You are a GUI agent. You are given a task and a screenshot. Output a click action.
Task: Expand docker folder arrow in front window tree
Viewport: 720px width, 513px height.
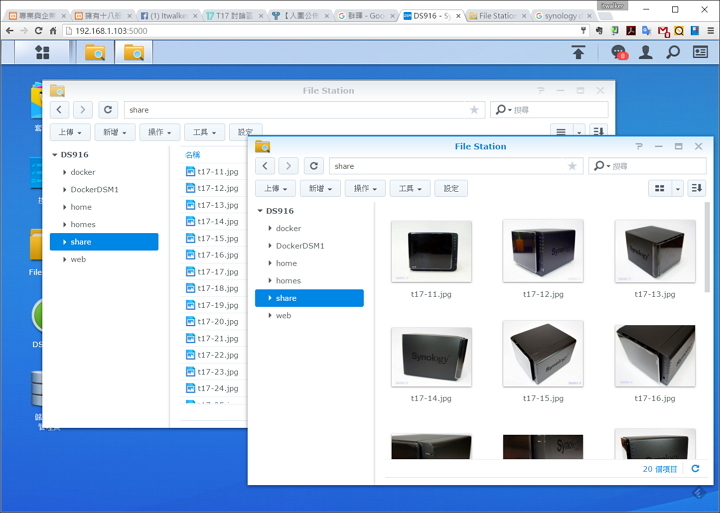(270, 229)
